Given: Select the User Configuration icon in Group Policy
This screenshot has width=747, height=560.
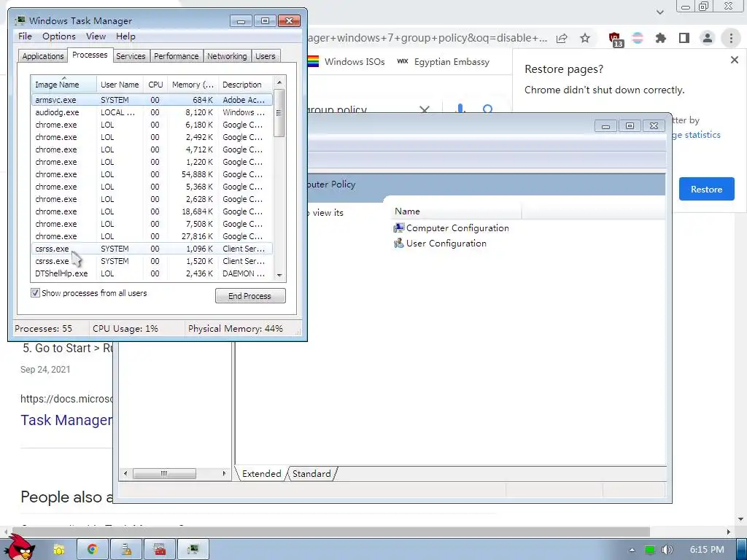Looking at the screenshot, I should [x=399, y=244].
